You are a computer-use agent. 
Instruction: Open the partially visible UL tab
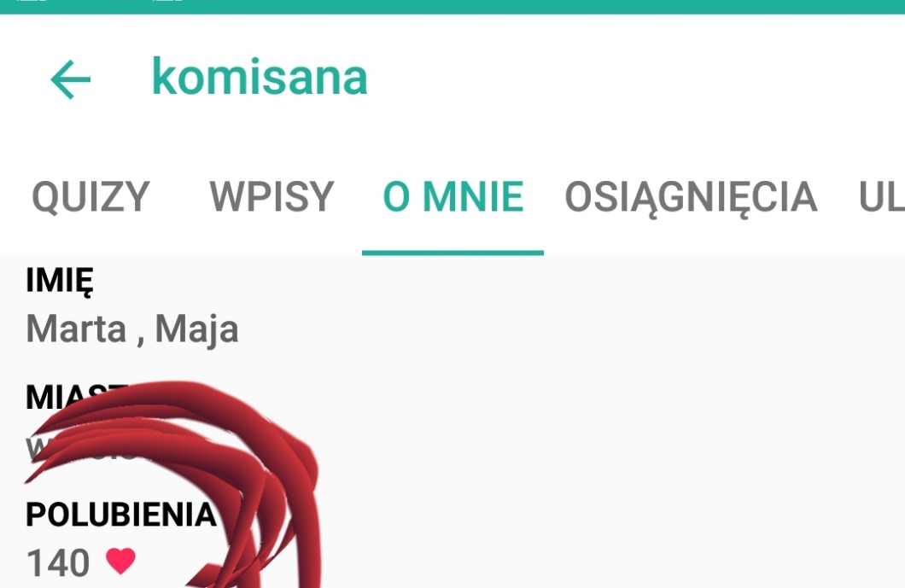point(881,197)
